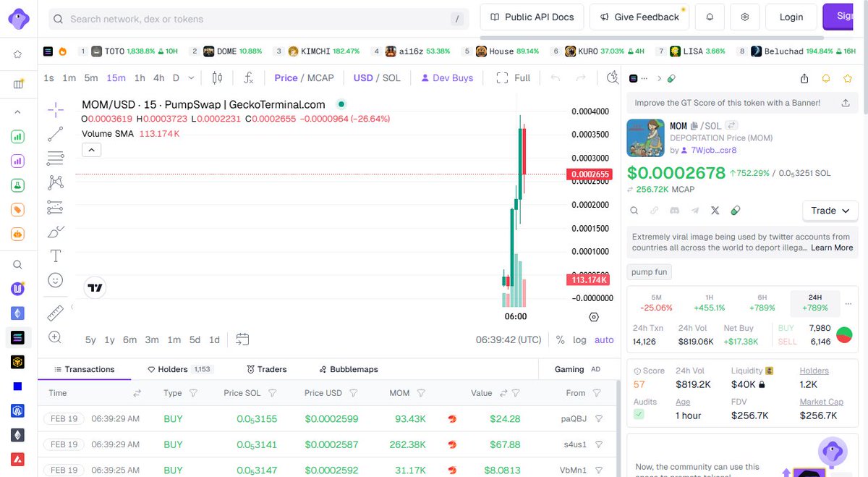This screenshot has width=868, height=477.
Task: Click the Public API Docs button
Action: (532, 17)
